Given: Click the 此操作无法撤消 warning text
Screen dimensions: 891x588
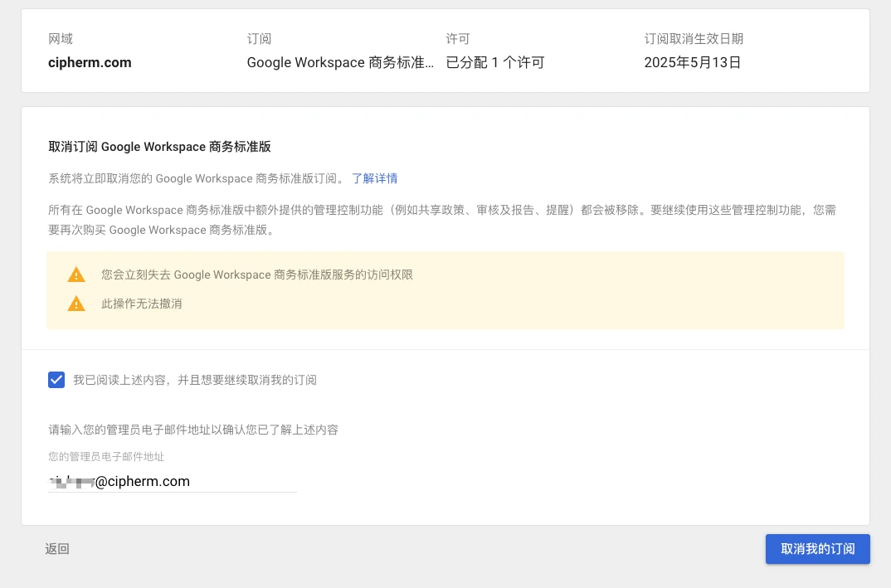Looking at the screenshot, I should (142, 304).
